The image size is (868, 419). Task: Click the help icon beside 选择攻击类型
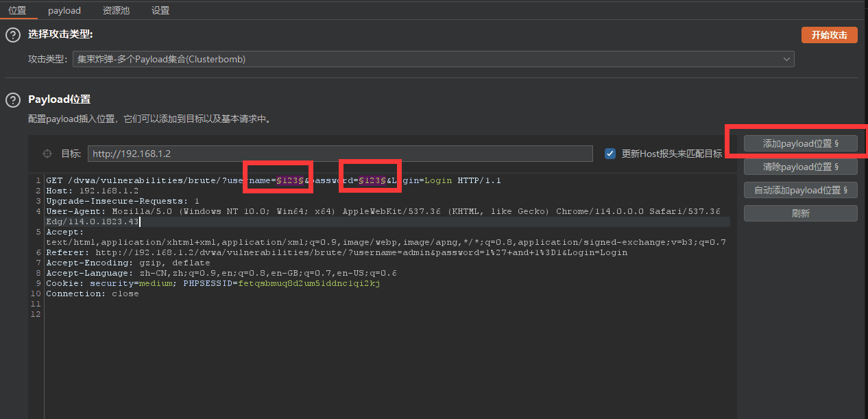[12, 36]
